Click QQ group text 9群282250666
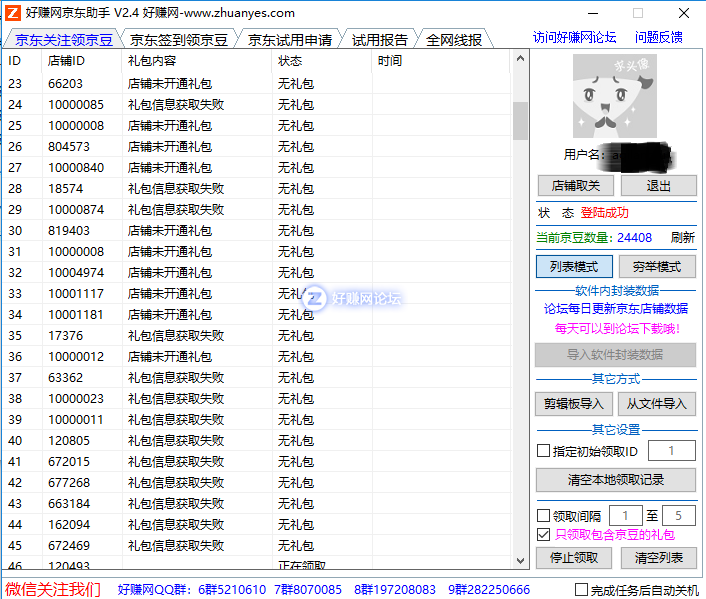 [489, 590]
